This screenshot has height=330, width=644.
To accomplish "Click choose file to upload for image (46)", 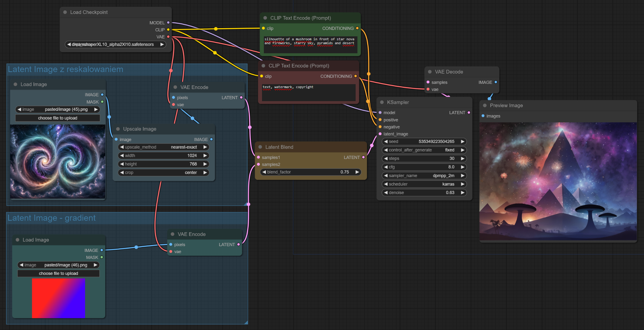I will [58, 273].
